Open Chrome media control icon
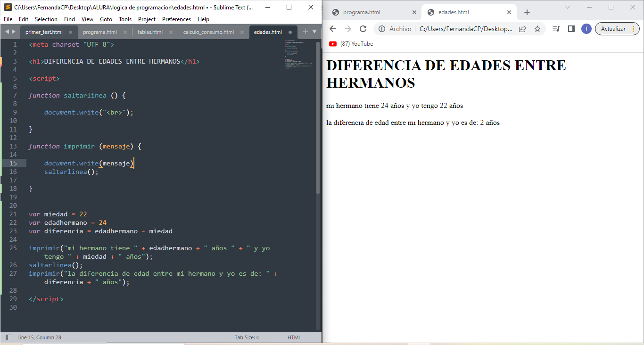 click(x=556, y=29)
